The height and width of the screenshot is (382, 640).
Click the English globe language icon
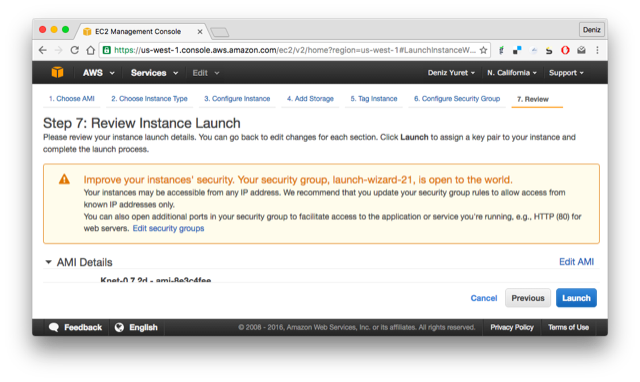(119, 327)
